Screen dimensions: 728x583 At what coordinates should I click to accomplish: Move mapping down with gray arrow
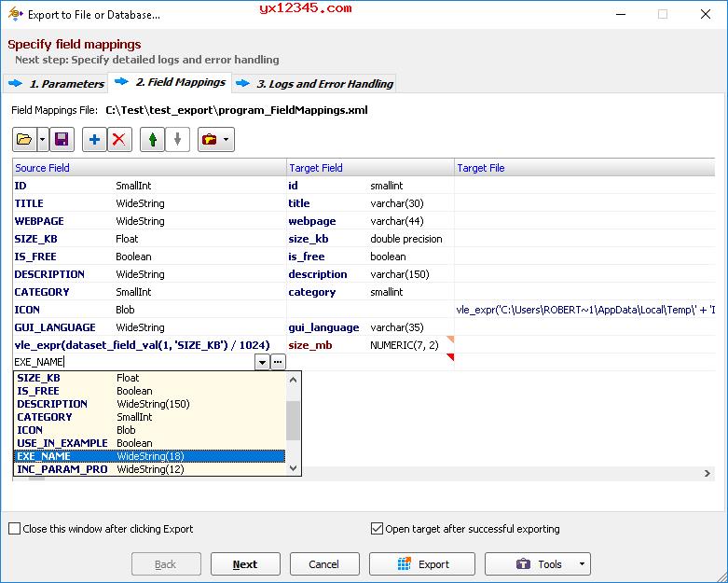tap(177, 139)
